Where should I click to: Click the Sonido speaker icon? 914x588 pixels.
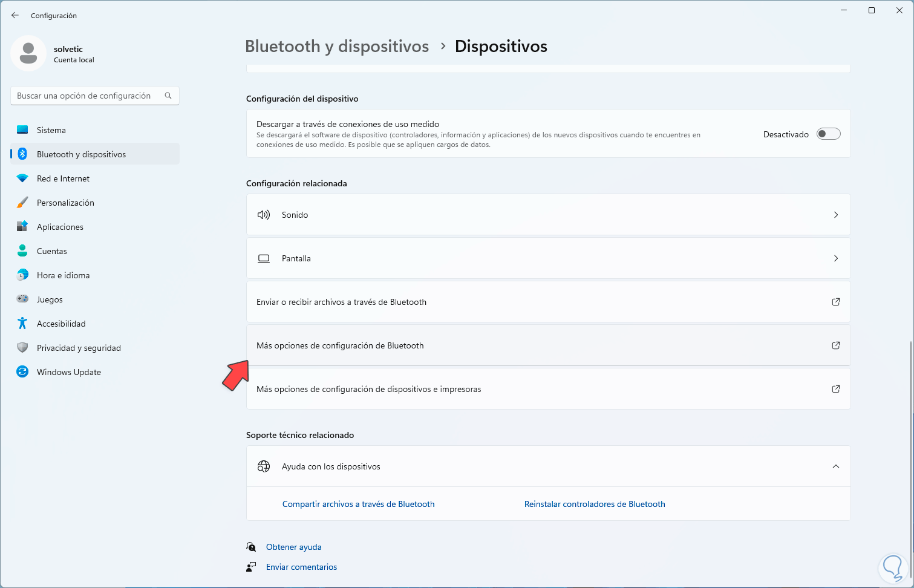coord(264,215)
